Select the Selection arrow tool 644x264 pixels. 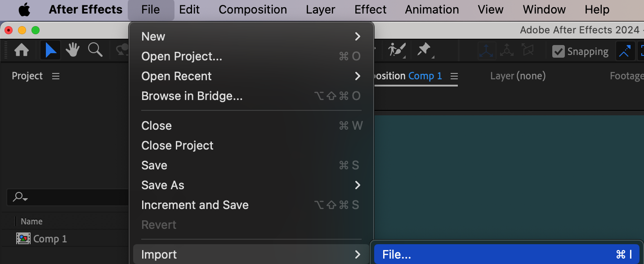tap(51, 50)
